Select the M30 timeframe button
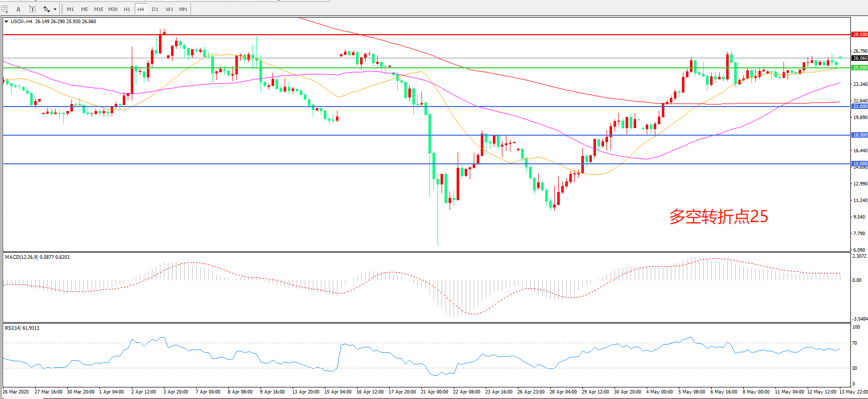 point(113,9)
